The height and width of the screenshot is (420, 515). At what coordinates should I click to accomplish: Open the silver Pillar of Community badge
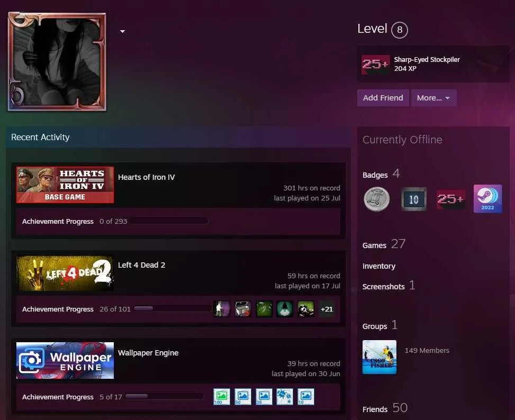coord(377,199)
